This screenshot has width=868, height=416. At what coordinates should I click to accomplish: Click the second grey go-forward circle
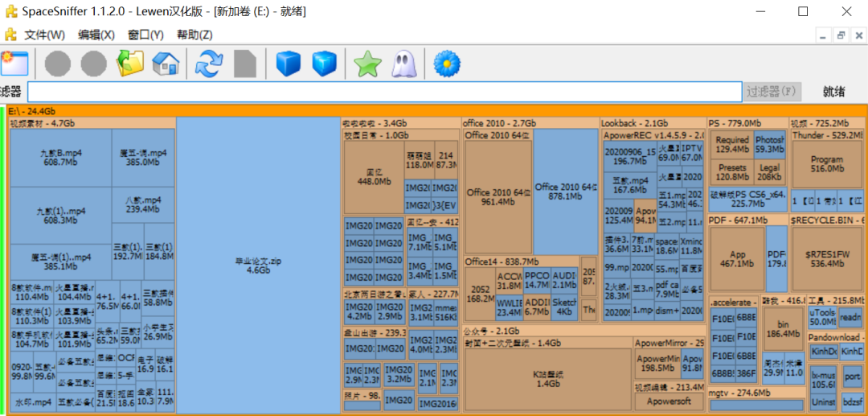click(x=94, y=64)
